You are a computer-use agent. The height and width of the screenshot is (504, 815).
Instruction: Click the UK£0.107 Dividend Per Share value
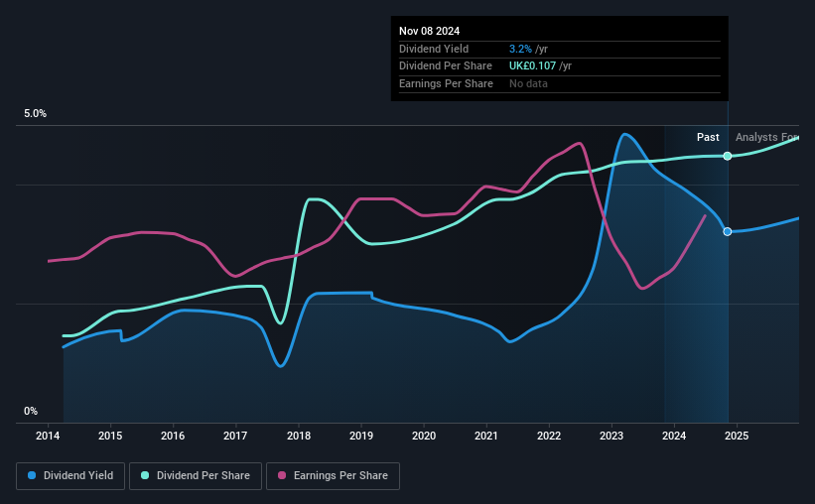[x=532, y=66]
